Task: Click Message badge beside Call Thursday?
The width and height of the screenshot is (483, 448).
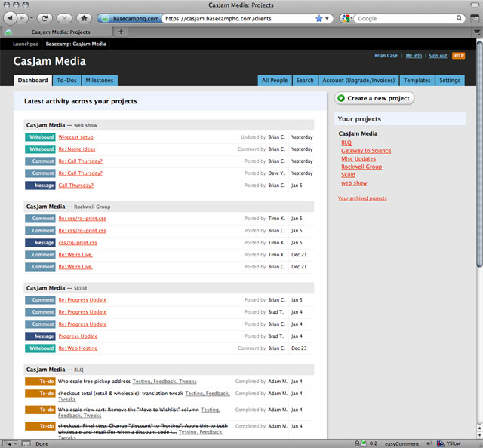Action: coord(40,186)
